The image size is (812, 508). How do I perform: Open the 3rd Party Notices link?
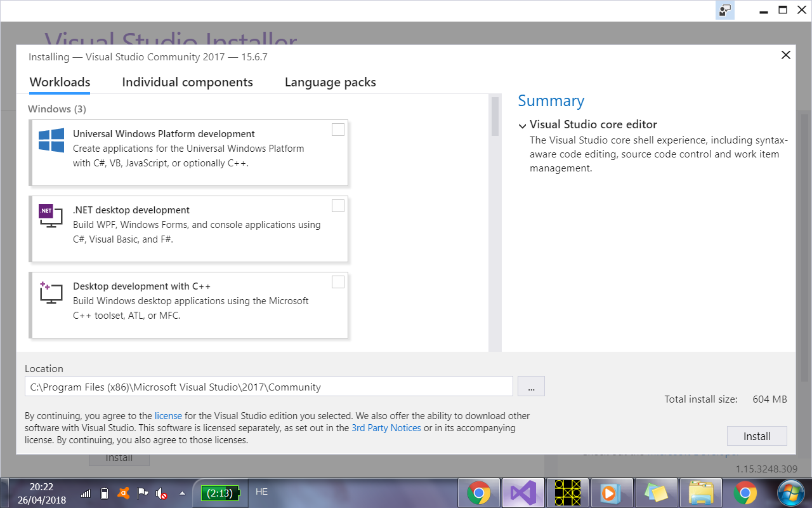point(386,428)
